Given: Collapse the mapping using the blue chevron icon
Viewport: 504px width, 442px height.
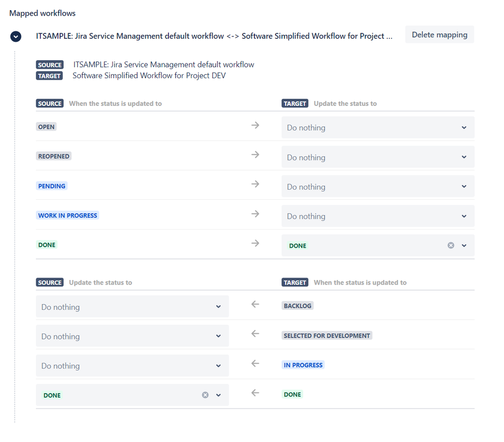Looking at the screenshot, I should 16,36.
